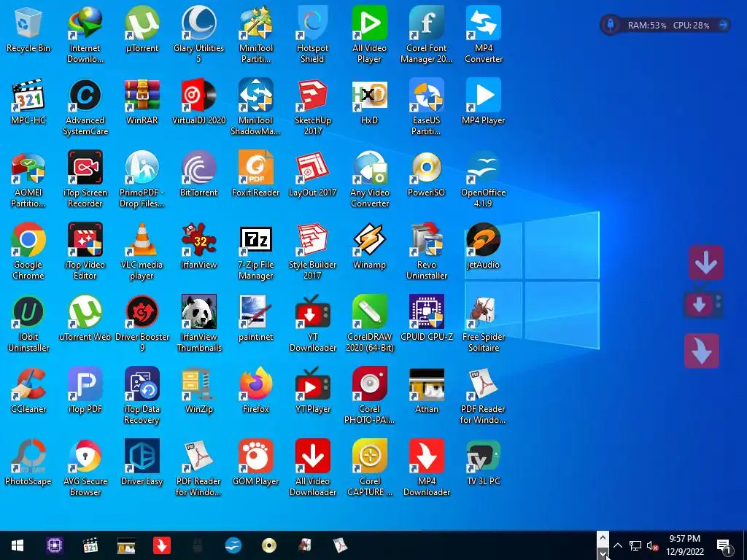Select IObit Uninstaller icon
Screen dimensions: 747x560
[x=28, y=324]
